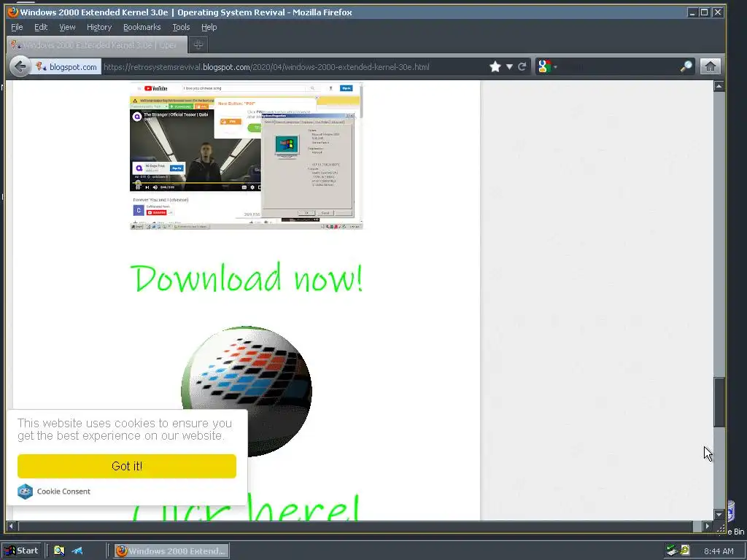The image size is (747, 560).
Task: Click the magnifier search icon
Action: (686, 66)
